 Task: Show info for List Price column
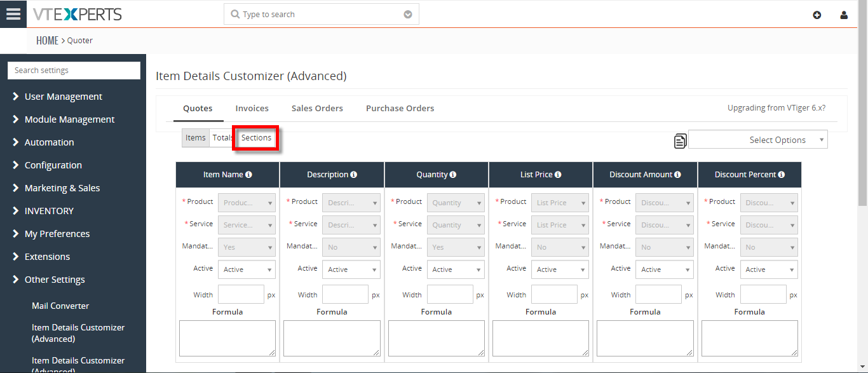(x=557, y=175)
